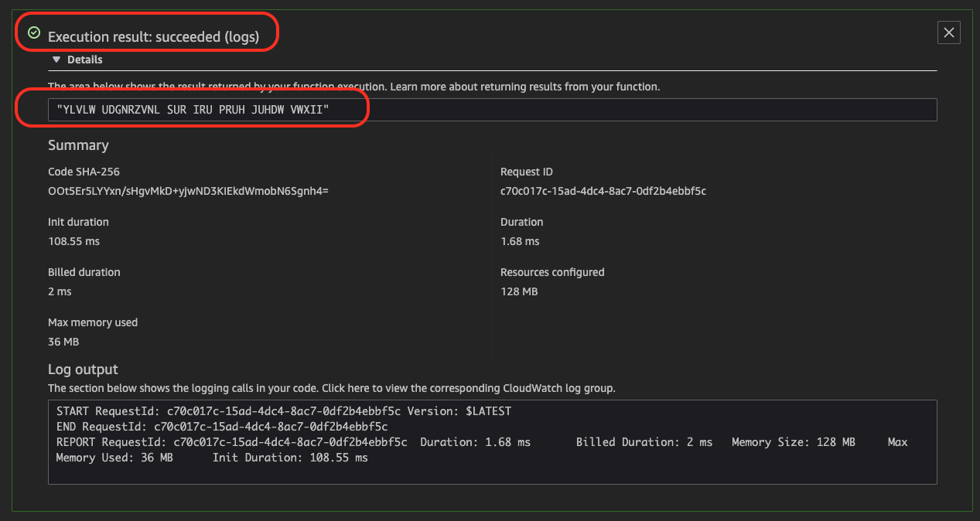The width and height of the screenshot is (980, 521).
Task: Open the logs link in the title
Action: click(x=241, y=36)
